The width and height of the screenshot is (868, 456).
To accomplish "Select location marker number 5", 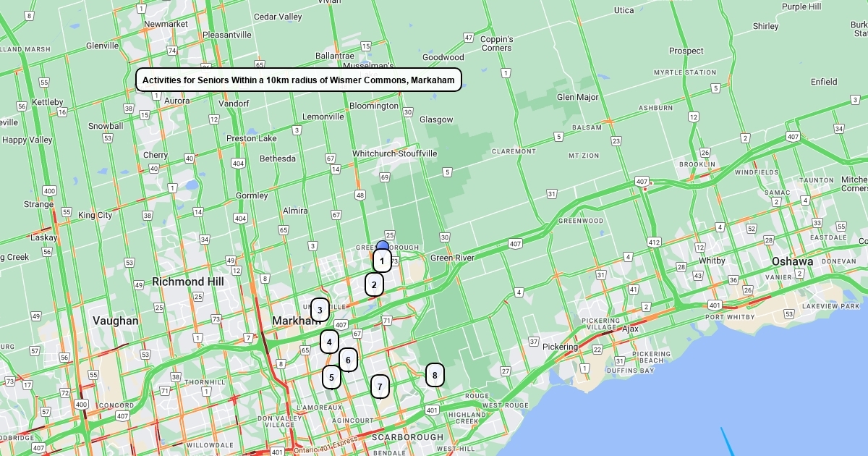I will 331,376.
